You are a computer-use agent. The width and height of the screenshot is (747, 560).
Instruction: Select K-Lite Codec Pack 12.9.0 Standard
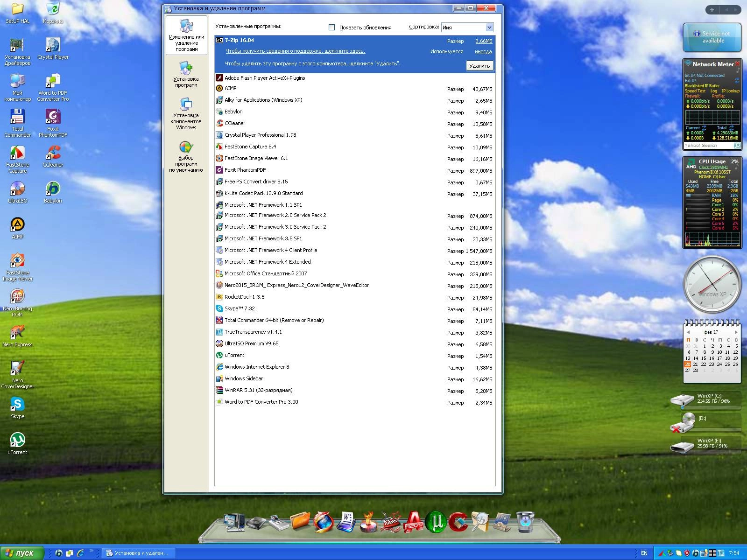(x=355, y=194)
